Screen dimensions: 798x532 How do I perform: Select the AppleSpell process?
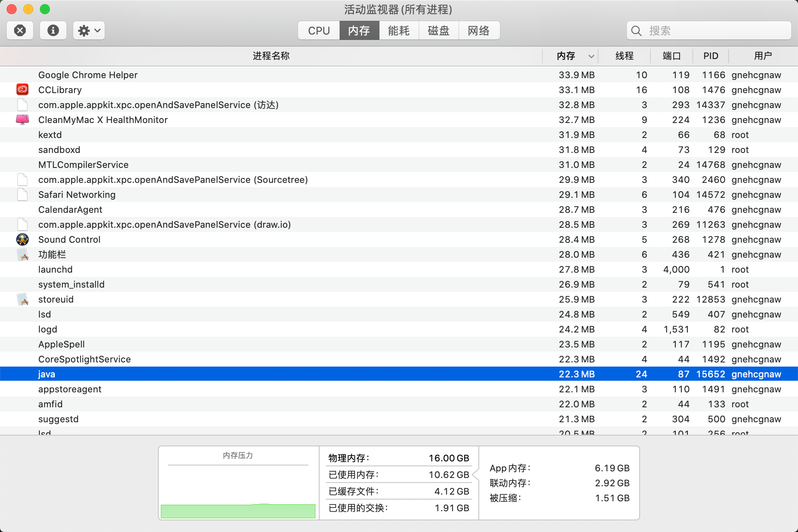pos(399,344)
